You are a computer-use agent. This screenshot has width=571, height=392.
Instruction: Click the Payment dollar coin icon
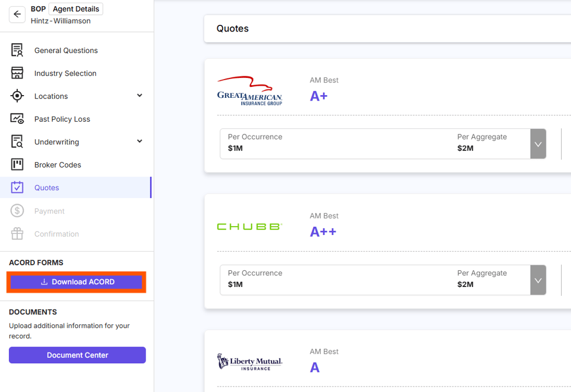pyautogui.click(x=17, y=211)
